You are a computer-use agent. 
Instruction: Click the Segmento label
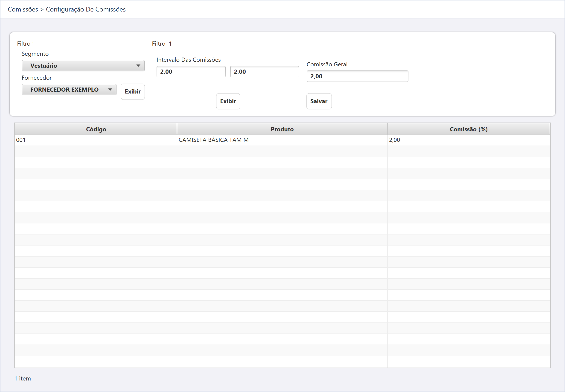35,54
